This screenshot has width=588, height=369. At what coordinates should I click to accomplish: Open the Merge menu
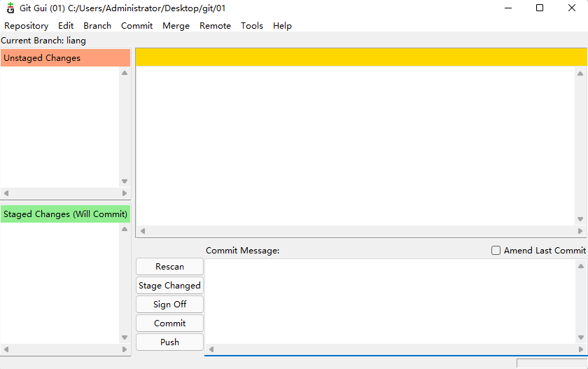176,26
